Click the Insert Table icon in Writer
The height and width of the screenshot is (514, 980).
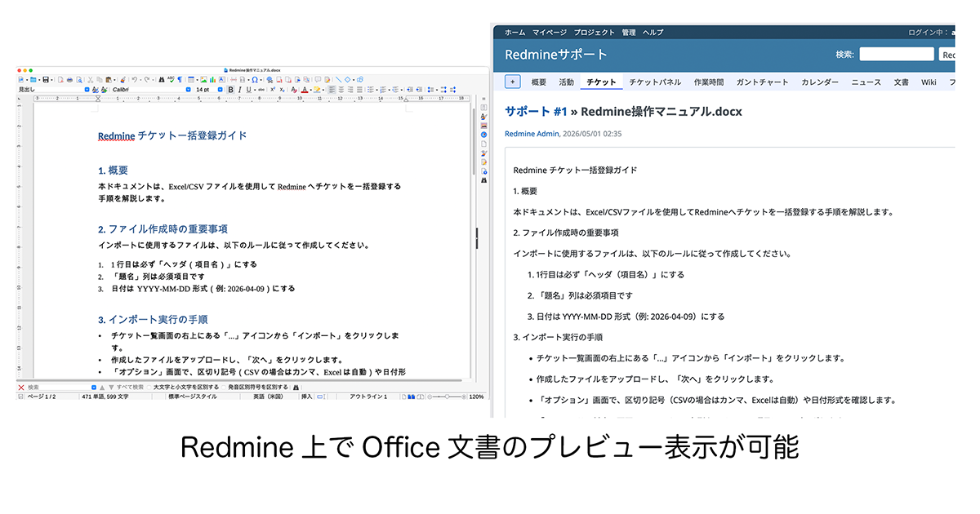click(191, 80)
